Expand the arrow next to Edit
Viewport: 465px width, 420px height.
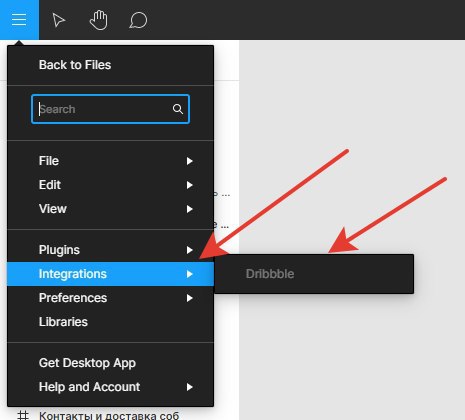tap(189, 185)
